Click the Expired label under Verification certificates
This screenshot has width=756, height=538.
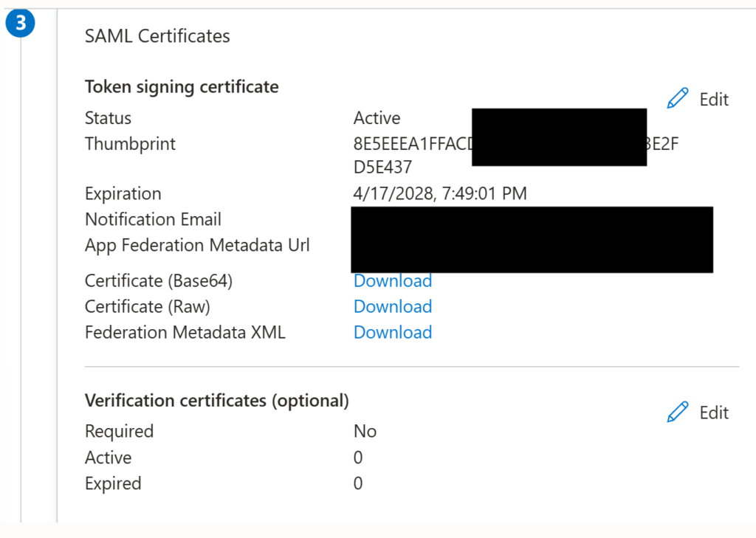[113, 483]
